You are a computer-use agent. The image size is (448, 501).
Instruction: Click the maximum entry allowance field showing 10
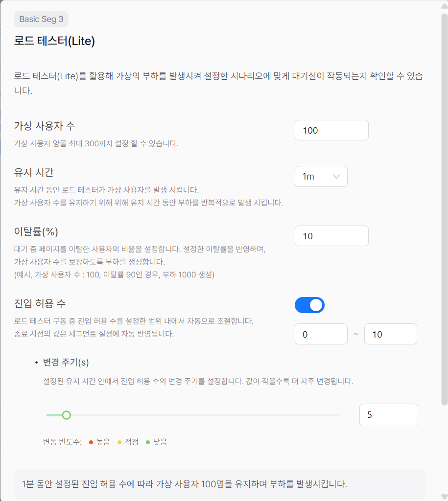[390, 334]
